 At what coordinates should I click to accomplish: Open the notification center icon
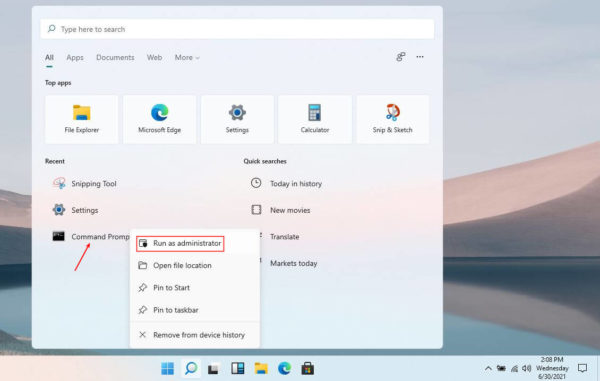coord(582,368)
